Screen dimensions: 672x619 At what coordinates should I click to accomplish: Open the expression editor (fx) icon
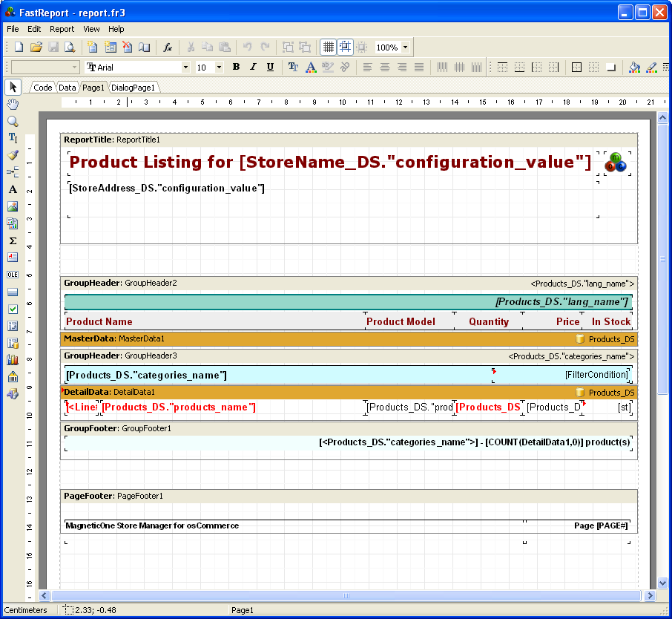coord(168,48)
